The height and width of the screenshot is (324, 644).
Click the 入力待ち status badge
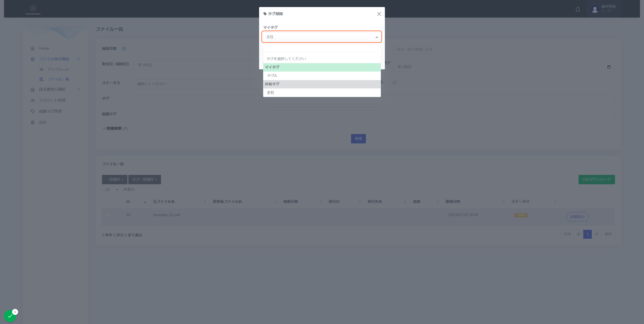point(521,215)
